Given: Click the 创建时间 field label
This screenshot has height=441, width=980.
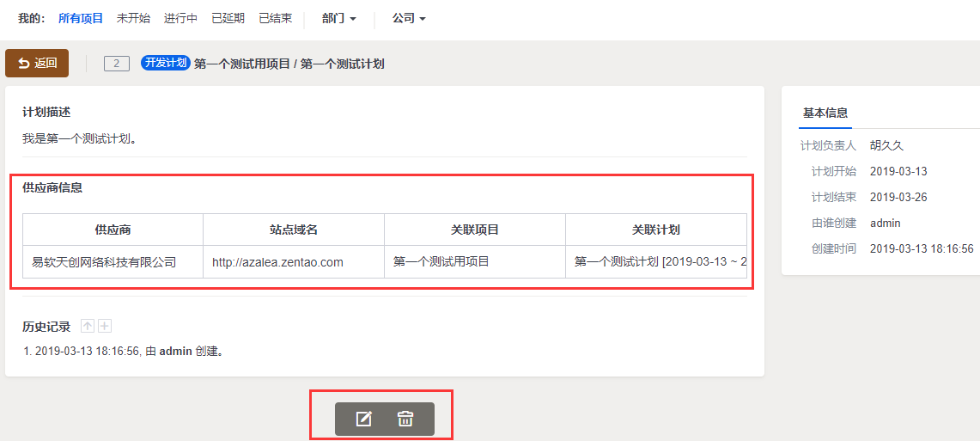Looking at the screenshot, I should 834,248.
